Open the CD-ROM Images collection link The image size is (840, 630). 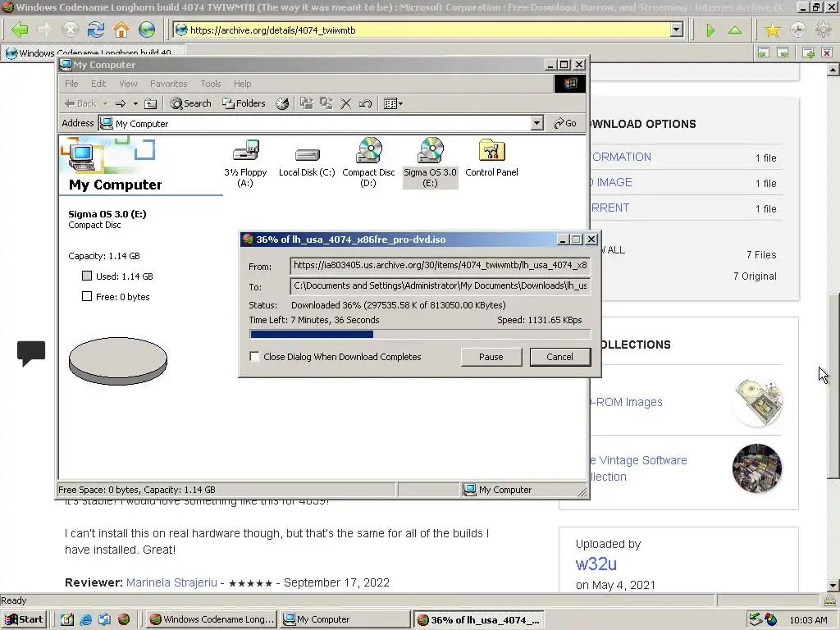coord(626,402)
